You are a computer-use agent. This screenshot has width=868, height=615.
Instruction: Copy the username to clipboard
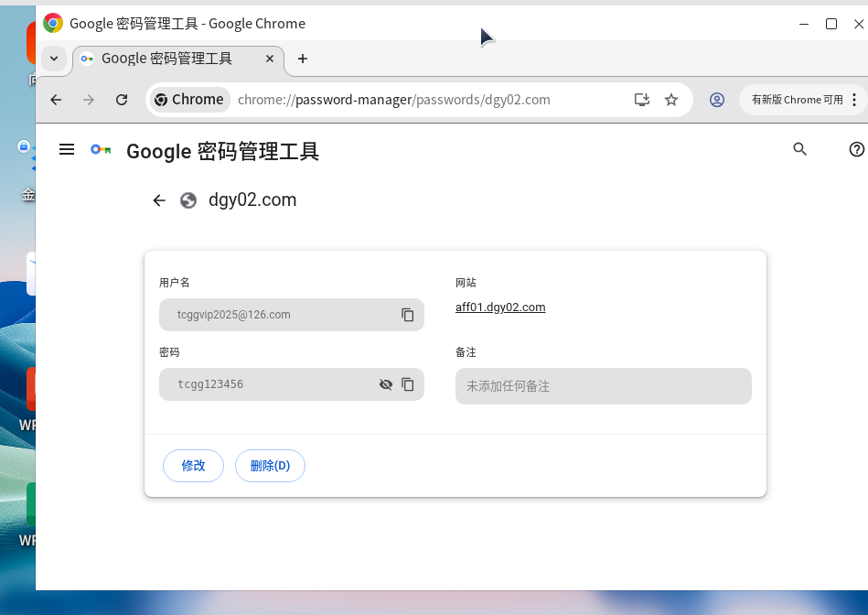[x=408, y=315]
